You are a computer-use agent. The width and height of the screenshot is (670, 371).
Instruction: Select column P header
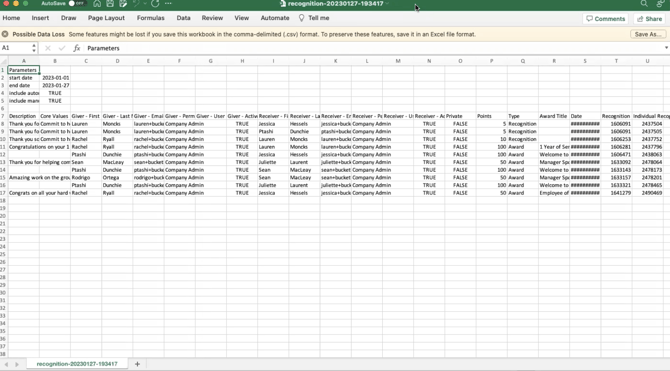(491, 61)
